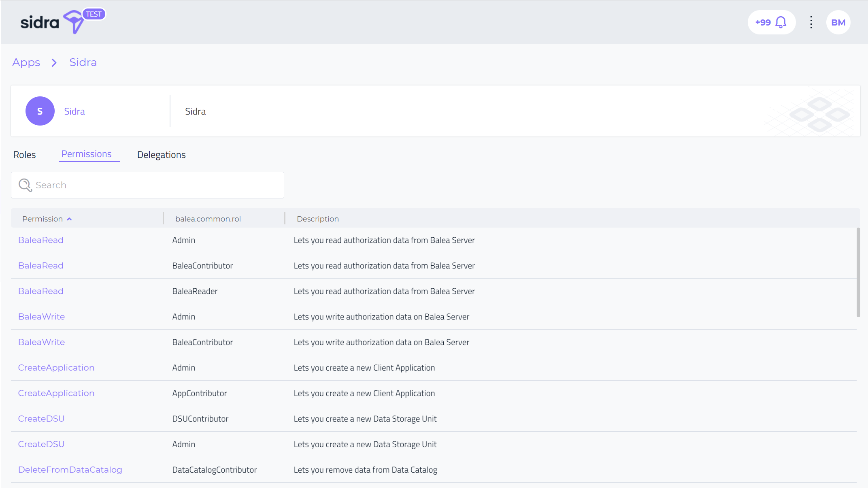Switch to the Delegations tab
Image resolution: width=868 pixels, height=488 pixels.
pyautogui.click(x=161, y=155)
